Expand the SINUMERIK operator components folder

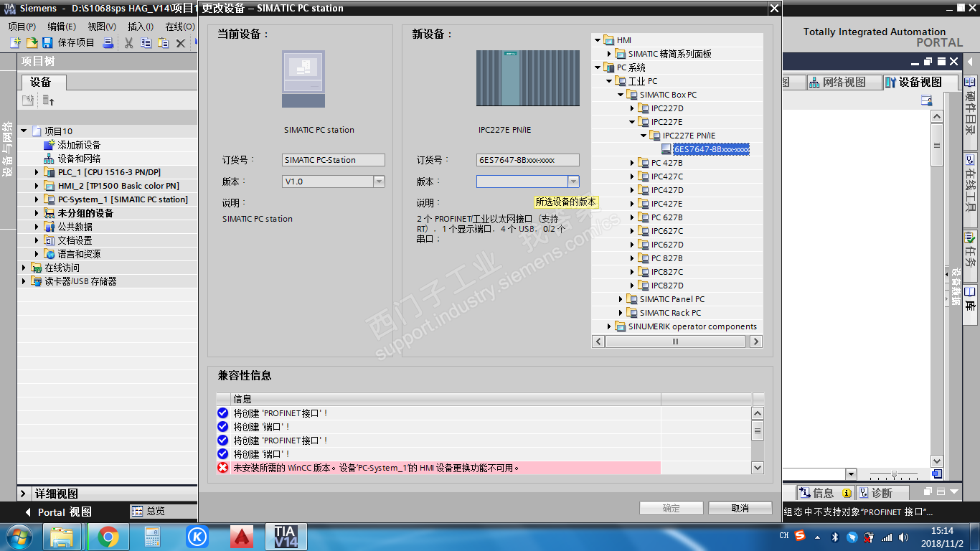(609, 326)
